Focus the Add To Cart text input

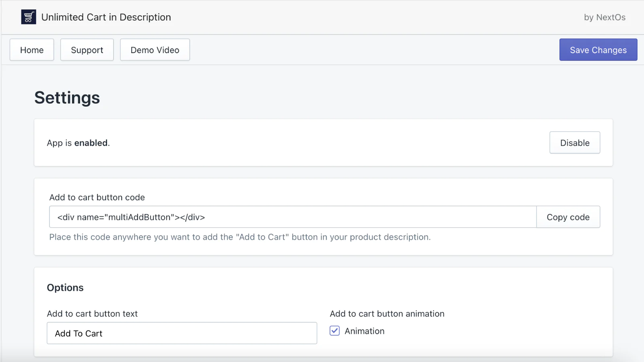[182, 333]
